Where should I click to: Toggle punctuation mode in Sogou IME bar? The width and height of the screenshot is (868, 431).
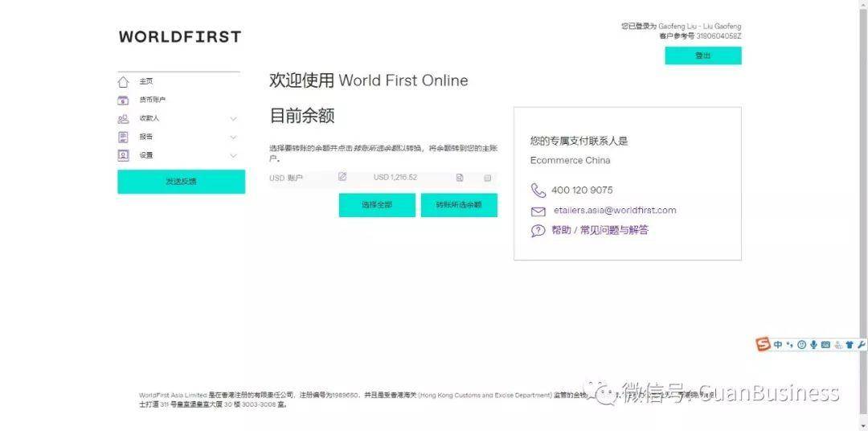[790, 345]
